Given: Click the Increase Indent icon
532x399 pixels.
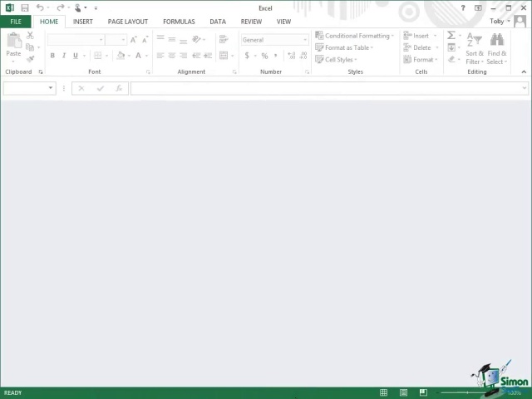Looking at the screenshot, I should pos(208,56).
